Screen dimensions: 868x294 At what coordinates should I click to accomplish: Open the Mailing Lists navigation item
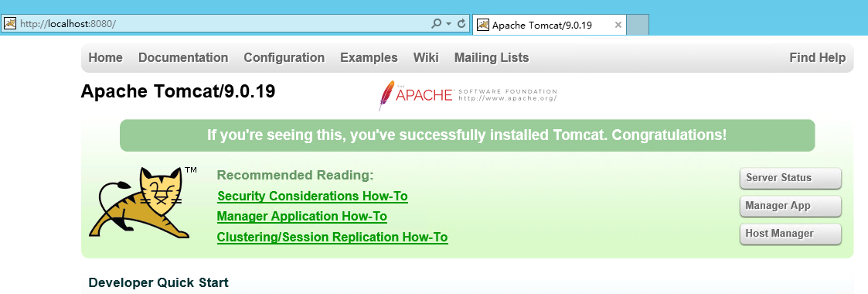point(492,57)
